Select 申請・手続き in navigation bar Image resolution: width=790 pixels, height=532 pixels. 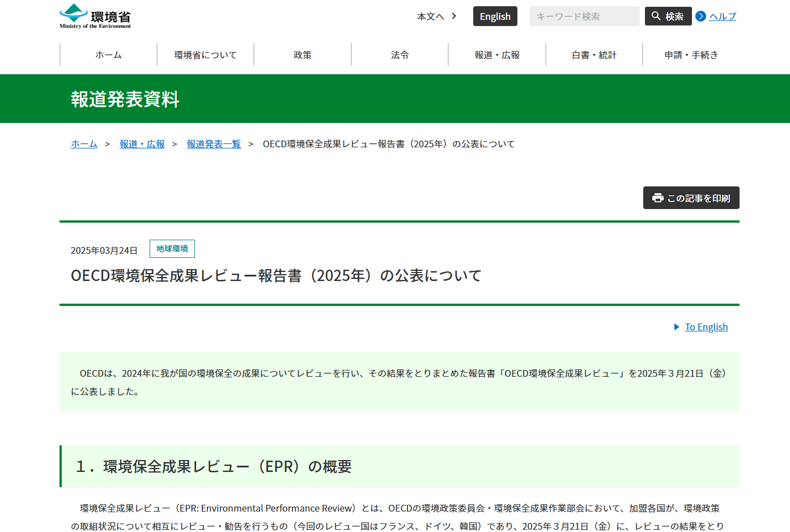pyautogui.click(x=691, y=55)
